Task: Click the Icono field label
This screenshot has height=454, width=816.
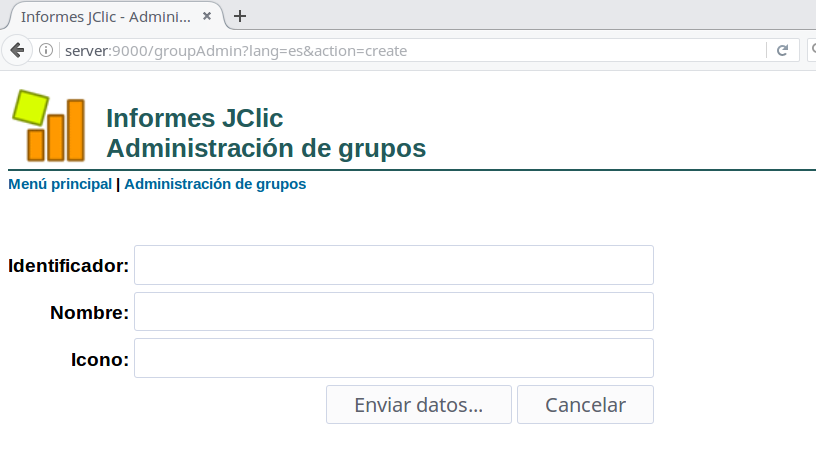Action: [99, 359]
